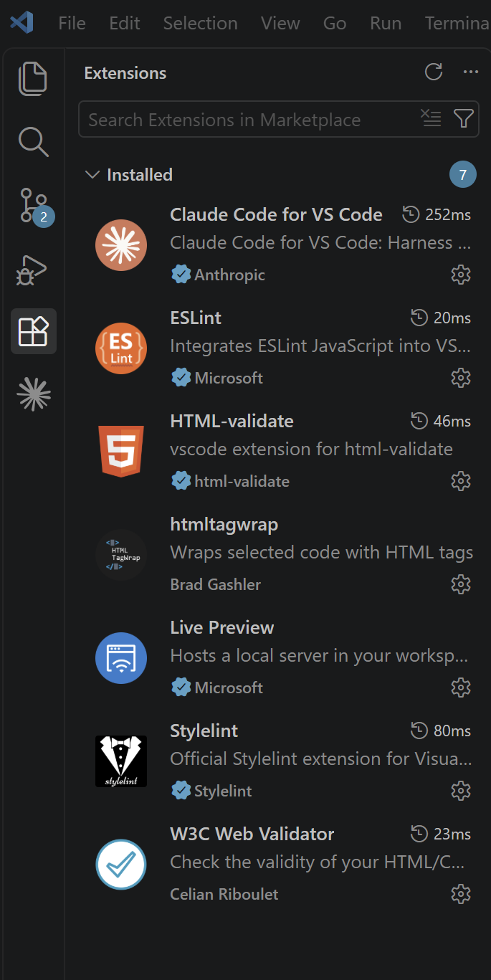491x980 pixels.
Task: Open the Run and Debug view
Action: point(33,270)
